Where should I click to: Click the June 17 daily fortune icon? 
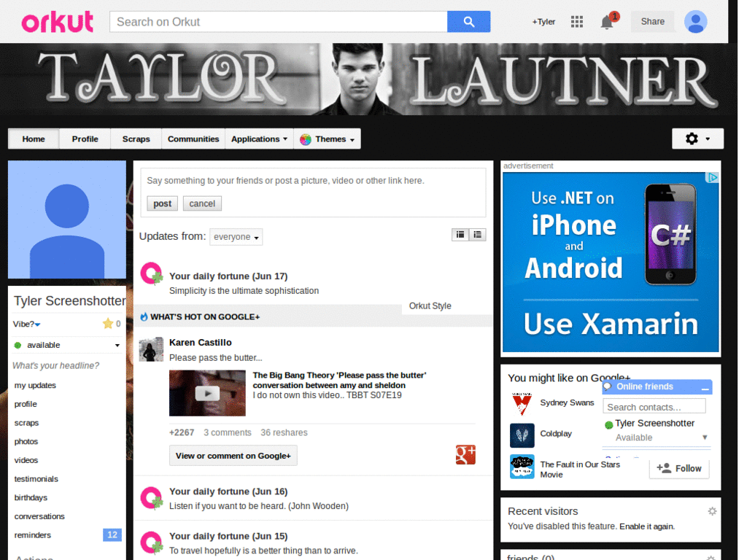coord(152,274)
